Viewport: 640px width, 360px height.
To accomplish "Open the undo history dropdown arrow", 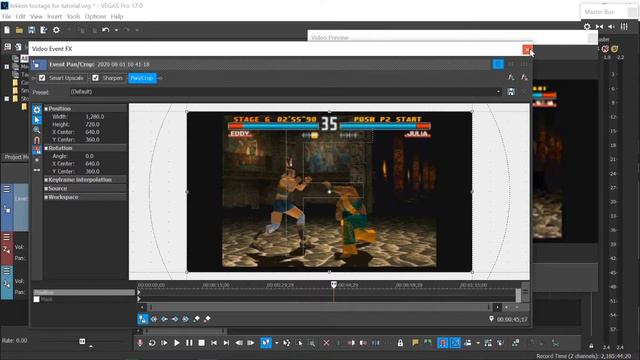I will (116, 30).
